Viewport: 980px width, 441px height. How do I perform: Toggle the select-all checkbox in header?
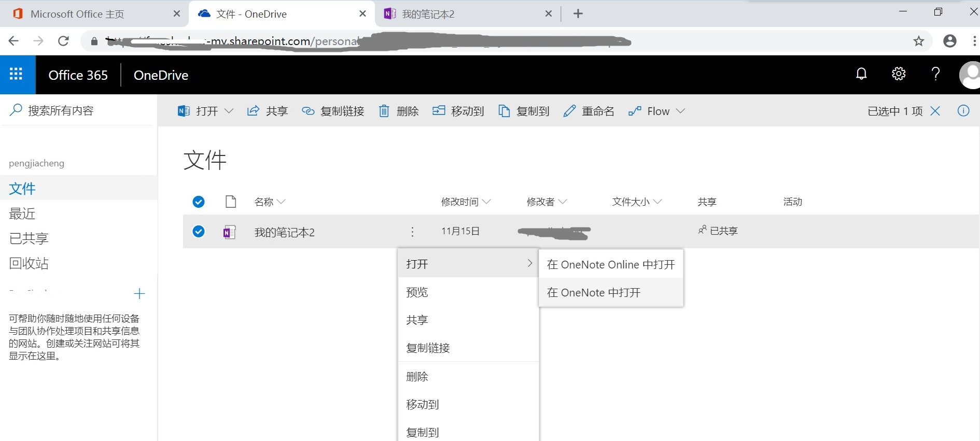point(199,202)
